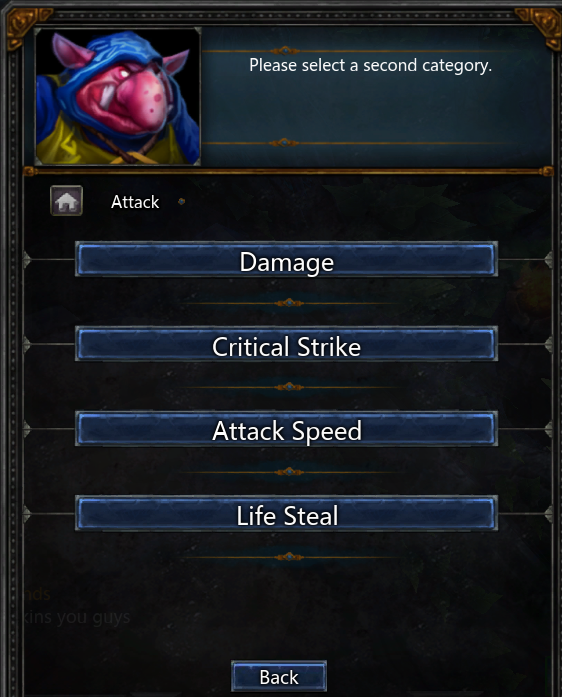Click the blue-hooded pig hero portrait
This screenshot has height=697, width=562.
tap(118, 97)
